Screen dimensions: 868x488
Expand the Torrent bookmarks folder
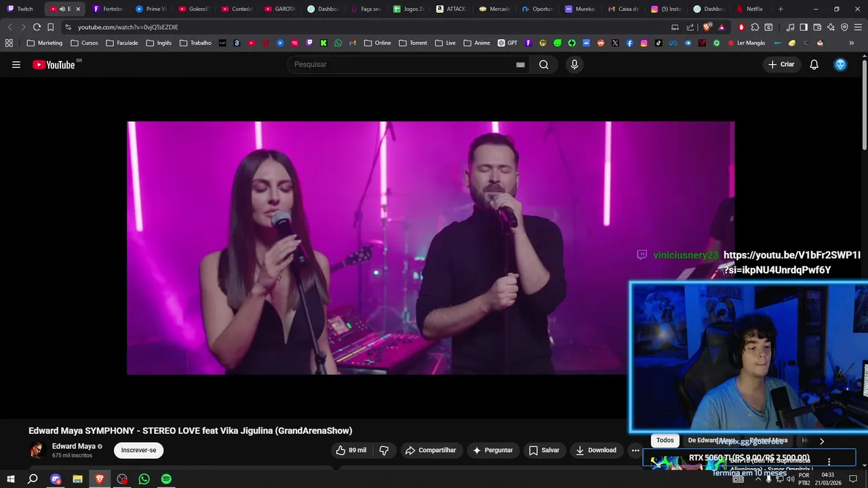click(x=413, y=43)
